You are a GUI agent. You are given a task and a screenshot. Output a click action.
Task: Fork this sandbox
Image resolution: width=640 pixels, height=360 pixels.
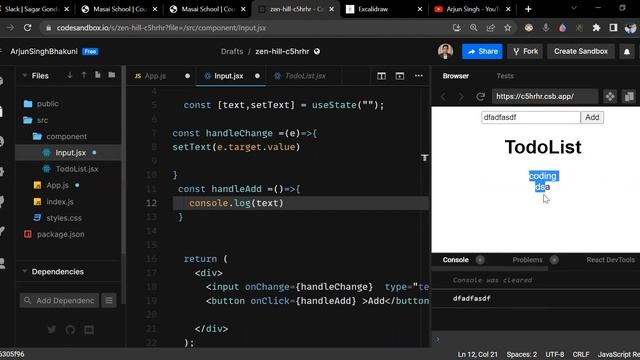point(525,51)
